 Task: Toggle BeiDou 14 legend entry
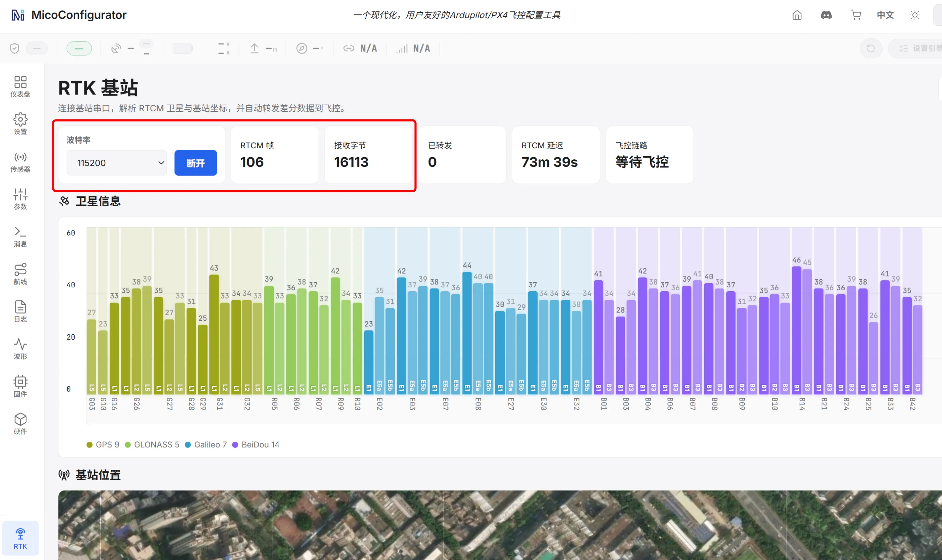tap(255, 444)
